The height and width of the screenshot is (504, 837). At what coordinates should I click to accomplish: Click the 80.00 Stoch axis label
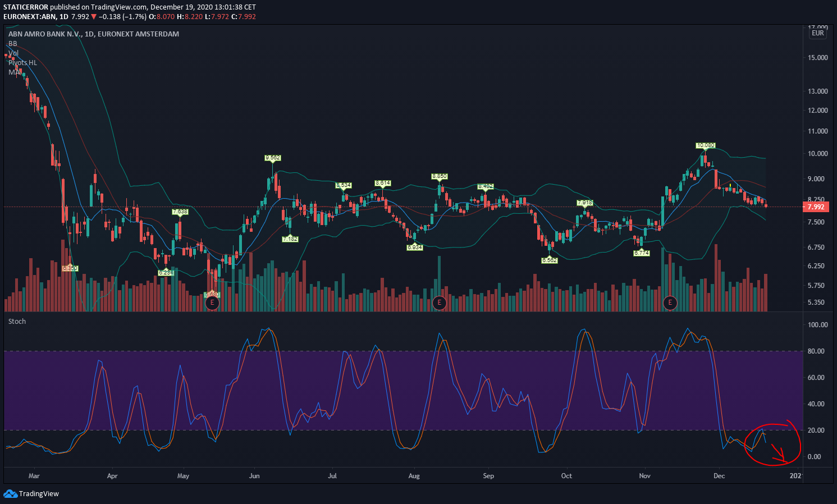pyautogui.click(x=816, y=351)
